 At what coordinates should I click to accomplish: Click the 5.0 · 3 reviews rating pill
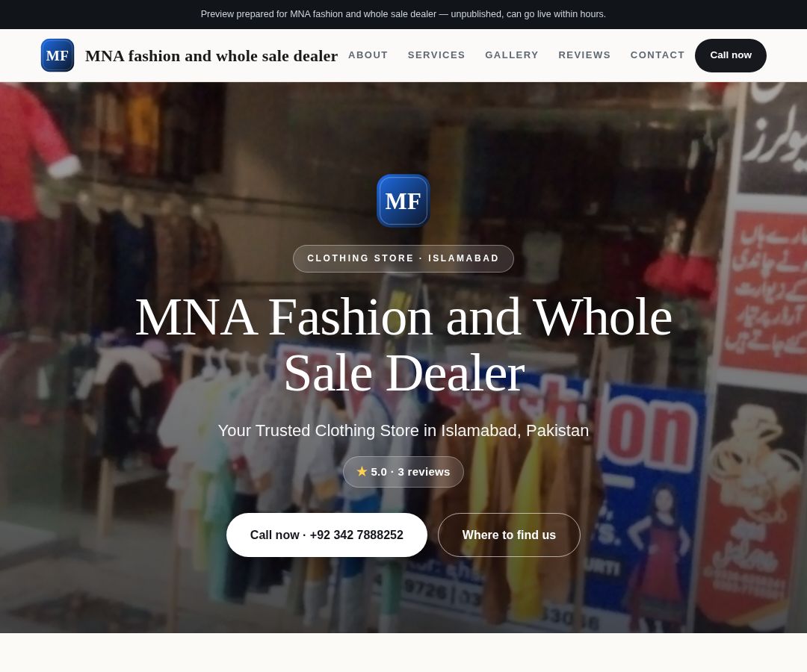click(403, 472)
